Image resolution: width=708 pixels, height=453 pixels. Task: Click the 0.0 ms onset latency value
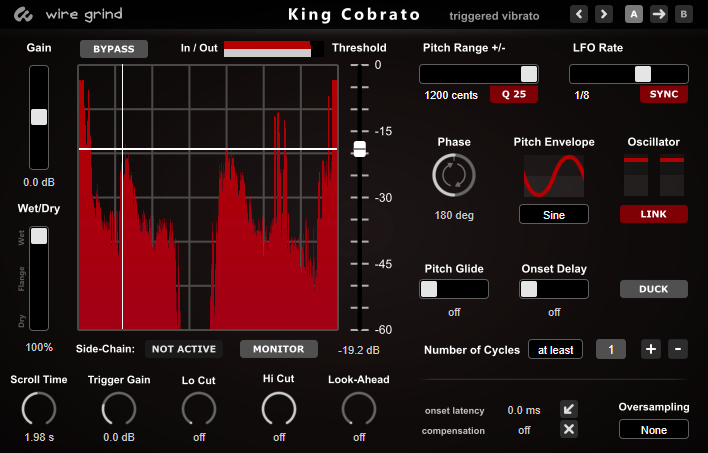coord(524,411)
